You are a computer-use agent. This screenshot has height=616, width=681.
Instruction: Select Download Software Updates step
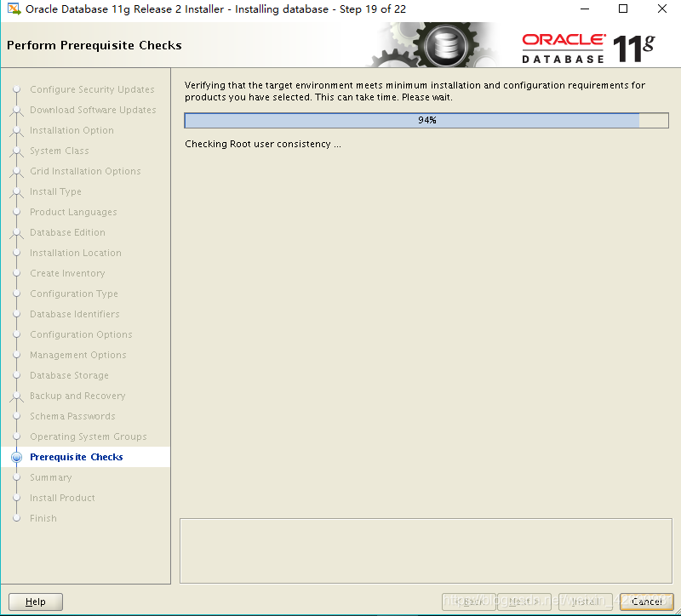click(x=93, y=110)
